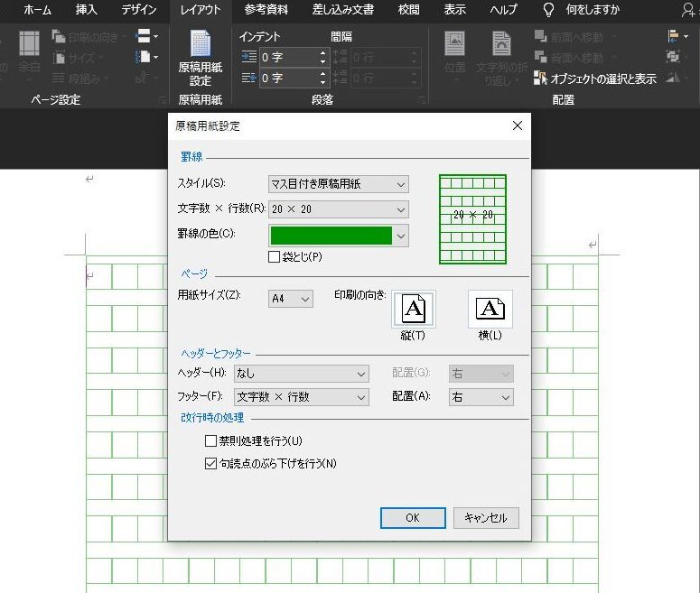Click the group objects icon

coord(673,57)
